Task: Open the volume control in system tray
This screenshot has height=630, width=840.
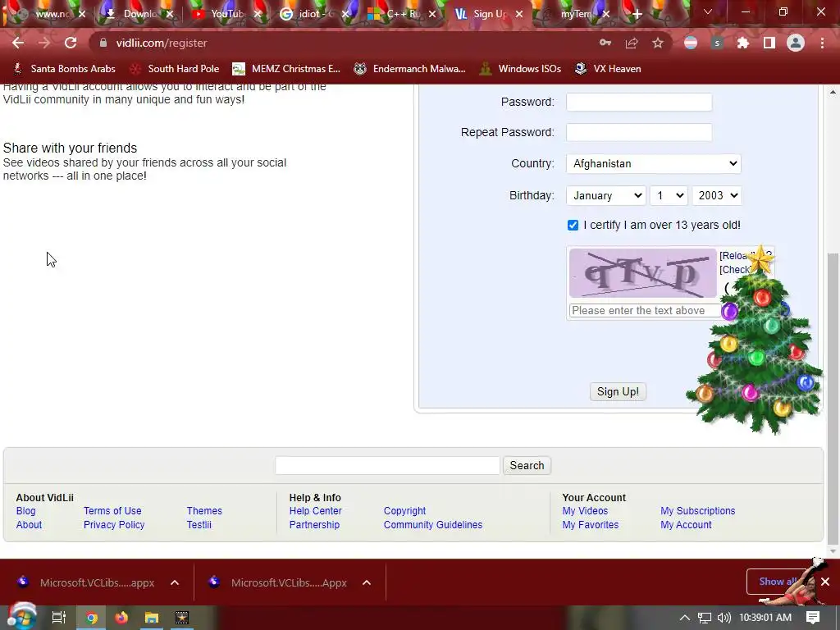Action: pos(724,618)
